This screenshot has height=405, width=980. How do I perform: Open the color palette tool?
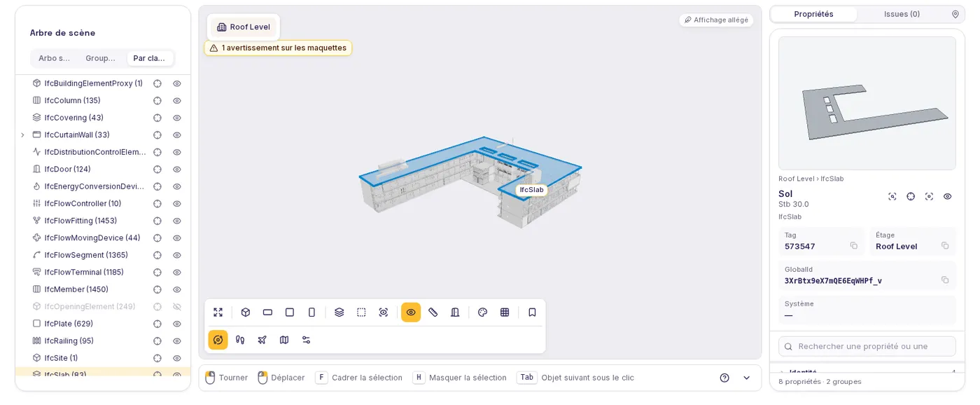point(482,313)
